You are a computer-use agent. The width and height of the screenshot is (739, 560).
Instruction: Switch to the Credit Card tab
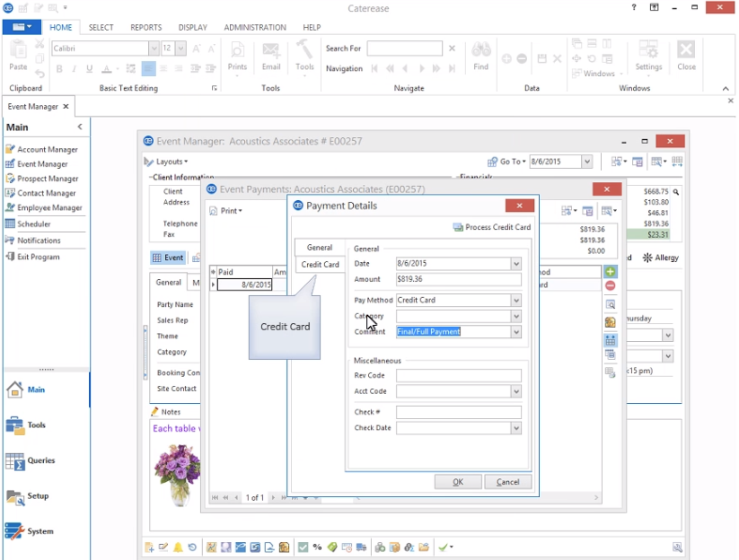tap(320, 265)
